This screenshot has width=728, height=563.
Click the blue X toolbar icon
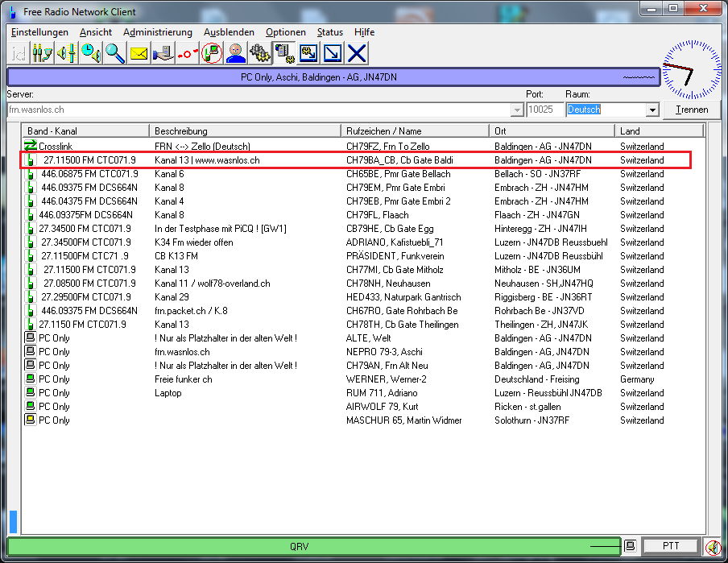(357, 53)
